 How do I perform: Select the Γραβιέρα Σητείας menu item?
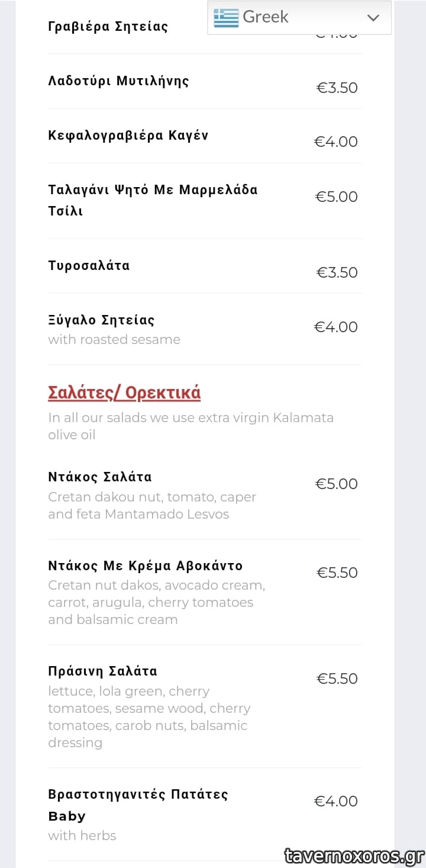pos(108,27)
